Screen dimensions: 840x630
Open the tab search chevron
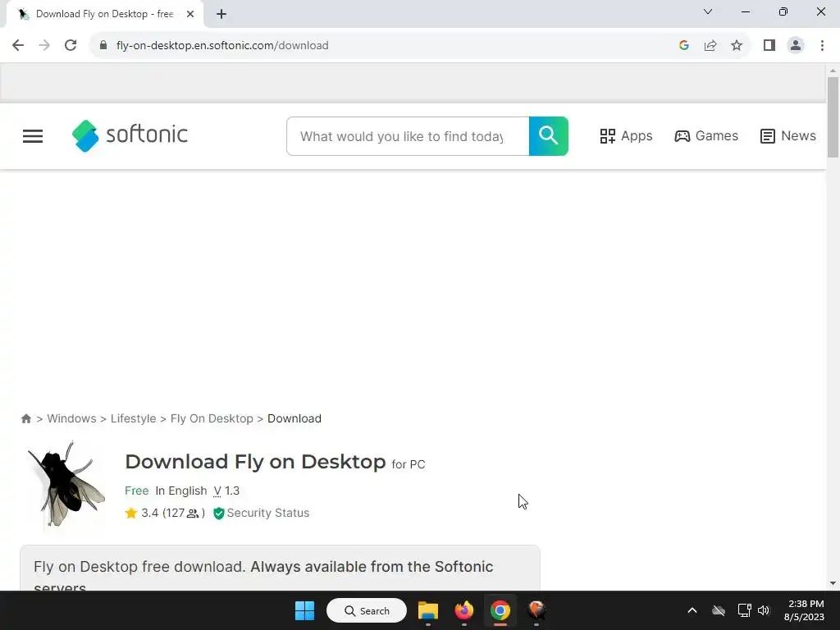(x=708, y=11)
